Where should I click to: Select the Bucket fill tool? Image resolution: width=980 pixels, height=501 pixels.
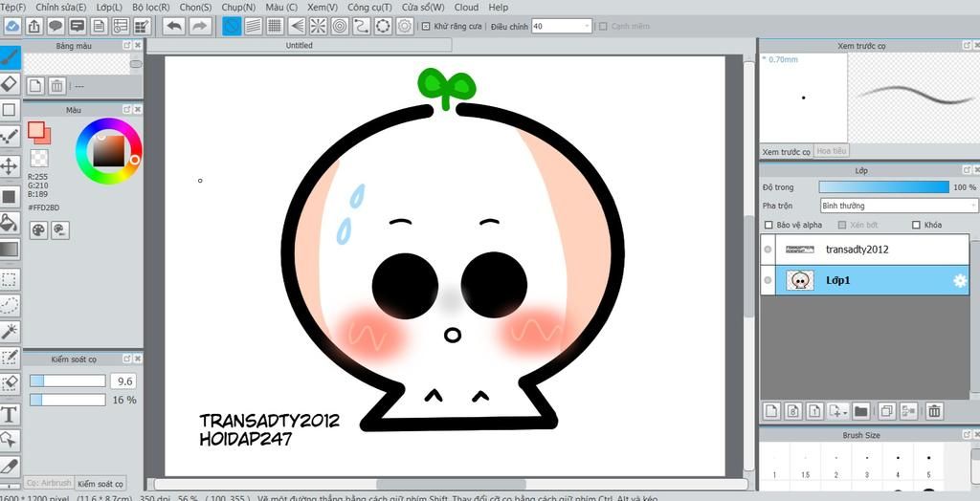click(x=10, y=223)
